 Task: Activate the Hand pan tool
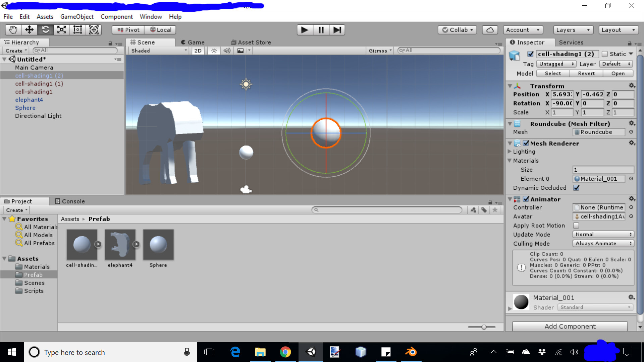click(13, 29)
